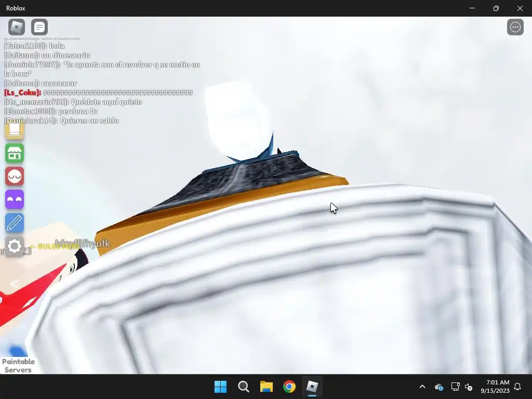Choose the blue pencil paint tool
This screenshot has height=399, width=532.
coord(14,223)
